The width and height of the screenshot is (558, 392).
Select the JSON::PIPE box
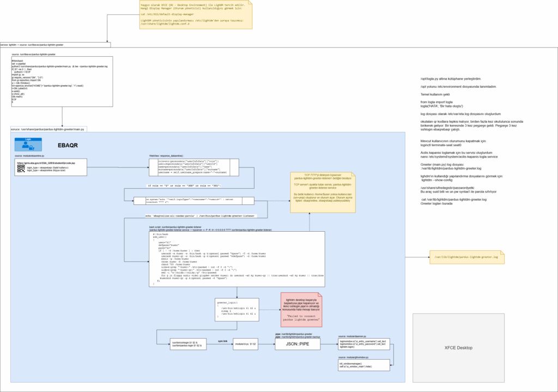tap(298, 344)
